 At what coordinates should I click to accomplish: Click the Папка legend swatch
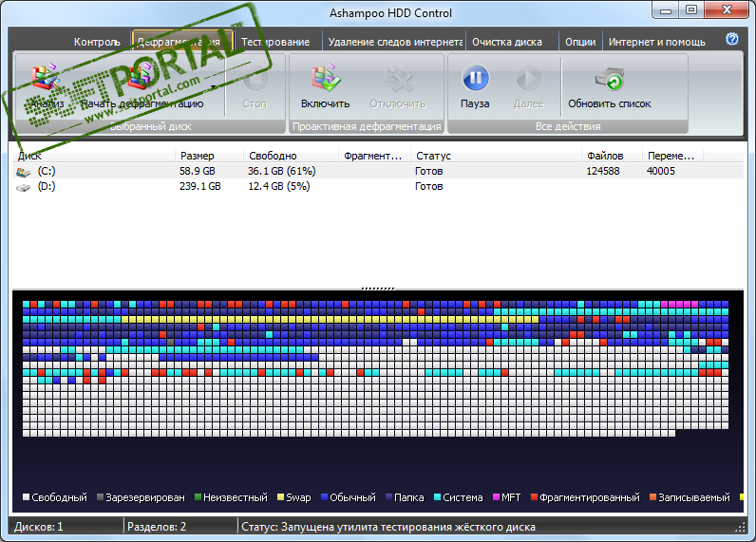coord(388,496)
